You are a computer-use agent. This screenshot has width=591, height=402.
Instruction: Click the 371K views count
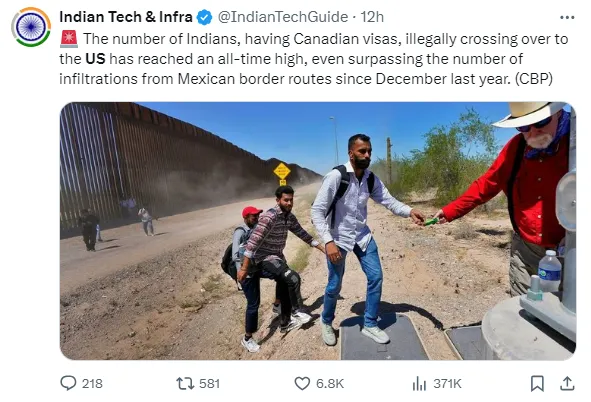(x=447, y=384)
